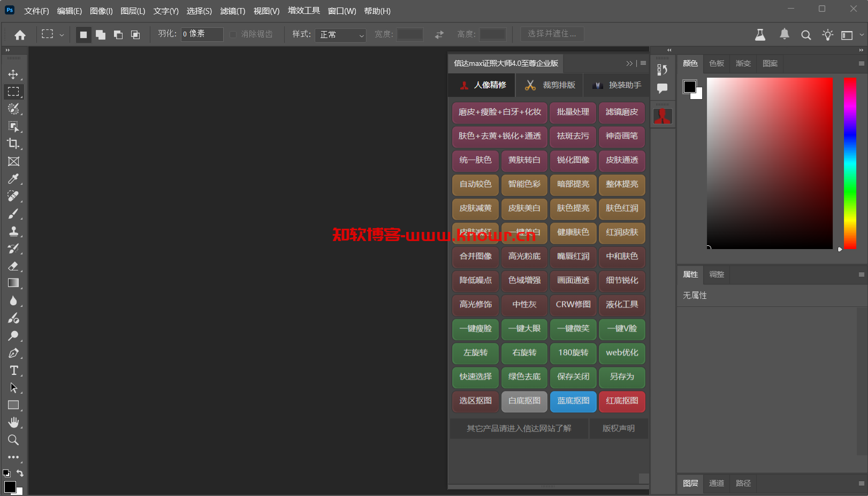The width and height of the screenshot is (868, 496).
Task: Select the Pen tool
Action: (x=13, y=353)
